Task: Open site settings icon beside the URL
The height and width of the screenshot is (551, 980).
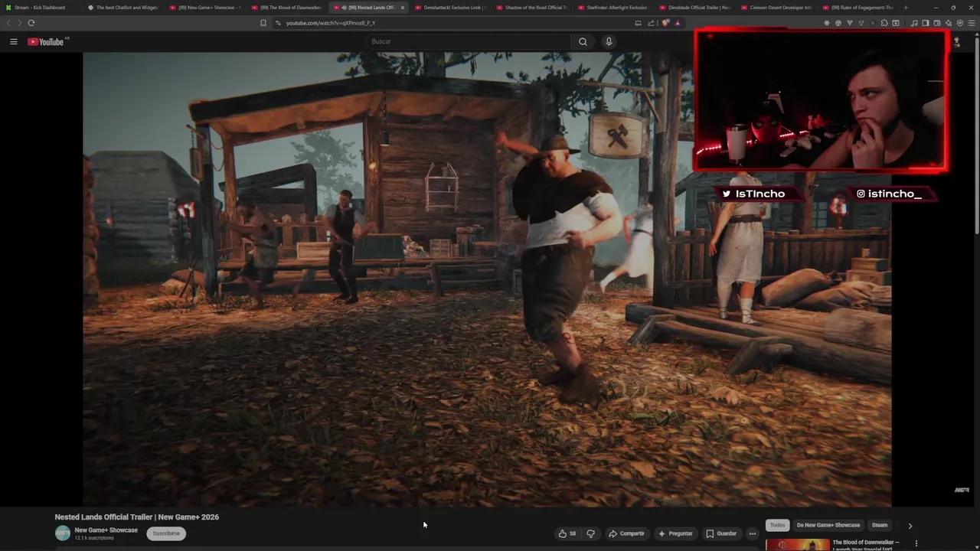Action: click(278, 23)
